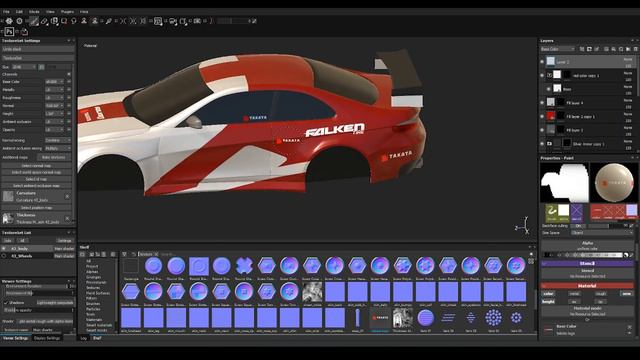Open the Base Color format dropdown
The width and height of the screenshot is (640, 360).
pyautogui.click(x=55, y=82)
